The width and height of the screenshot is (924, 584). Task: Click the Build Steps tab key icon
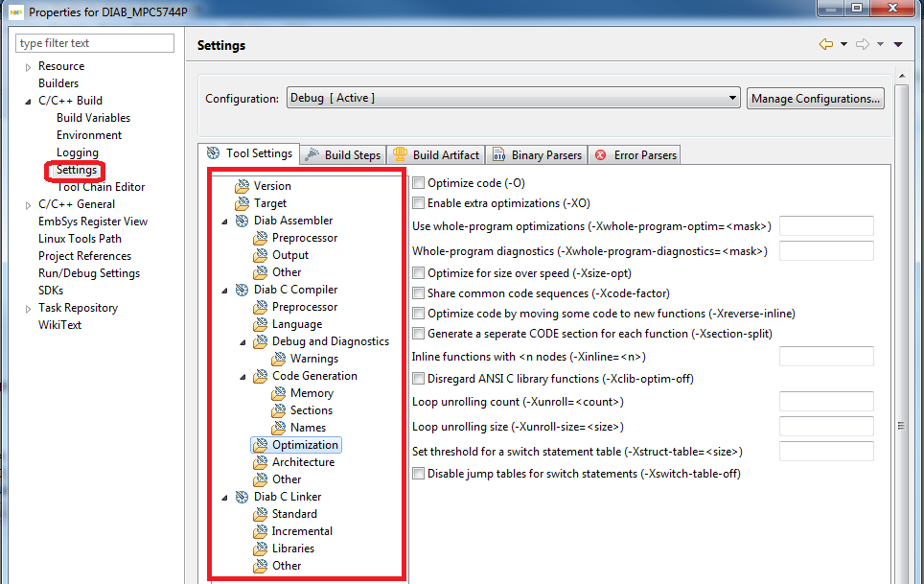tap(312, 154)
